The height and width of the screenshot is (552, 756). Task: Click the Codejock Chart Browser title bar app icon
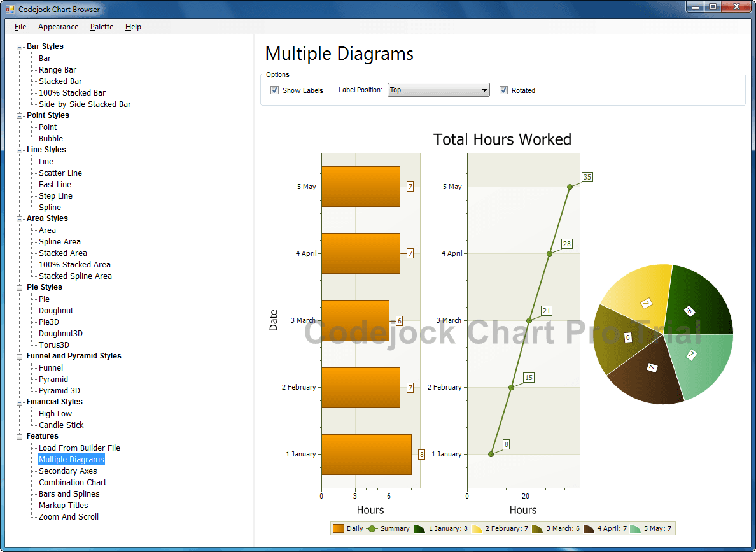coord(10,9)
